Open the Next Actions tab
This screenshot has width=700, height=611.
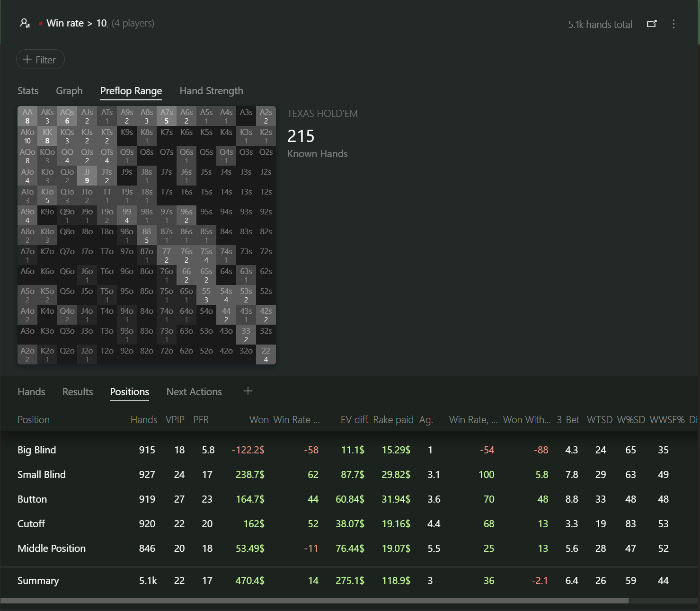pos(194,392)
